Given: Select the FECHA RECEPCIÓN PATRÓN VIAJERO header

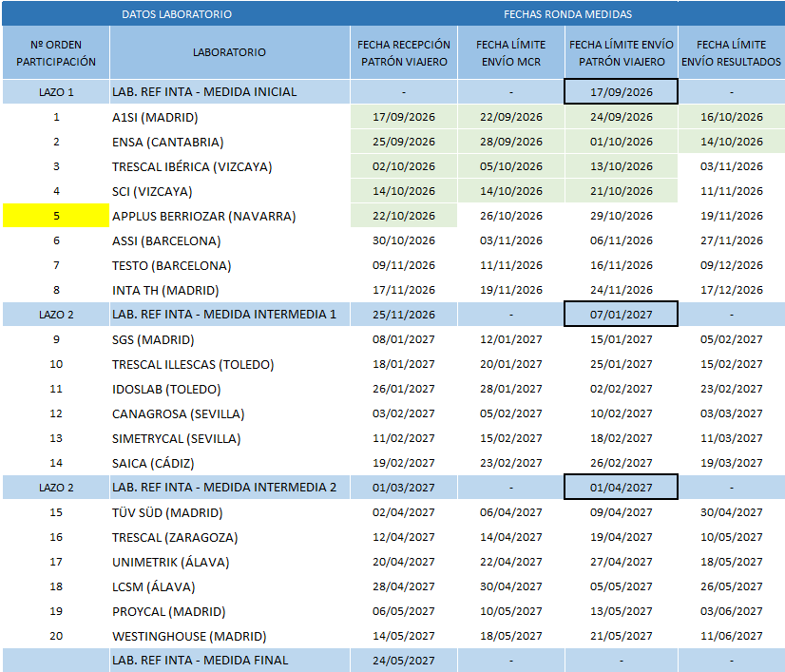Looking at the screenshot, I should (404, 52).
